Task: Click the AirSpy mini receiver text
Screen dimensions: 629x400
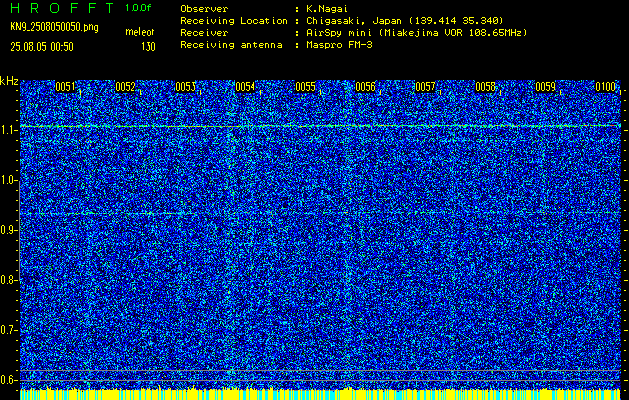Action: point(416,33)
